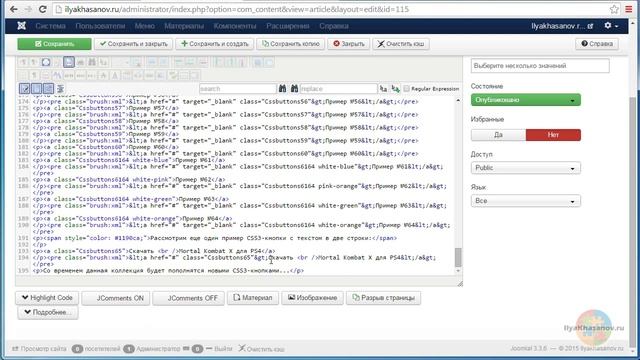Click the external link icon beside the username
Screen dimensions: 640x360
pyautogui.click(x=590, y=26)
